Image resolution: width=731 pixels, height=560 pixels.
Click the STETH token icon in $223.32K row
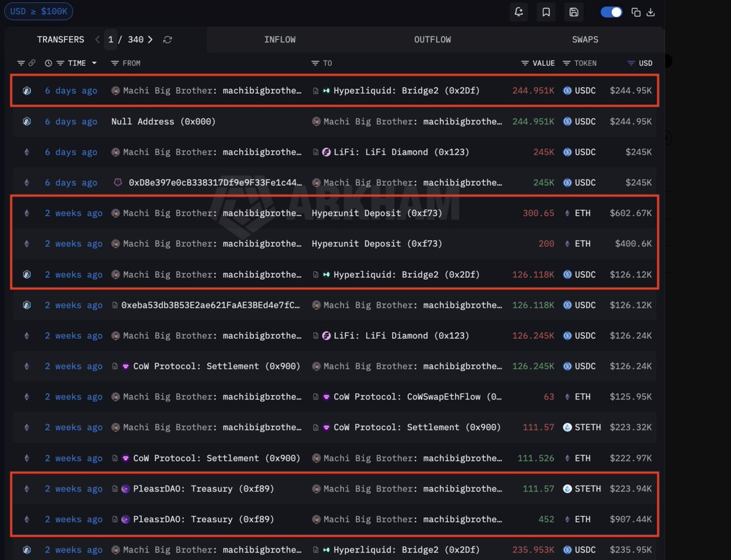tap(567, 427)
